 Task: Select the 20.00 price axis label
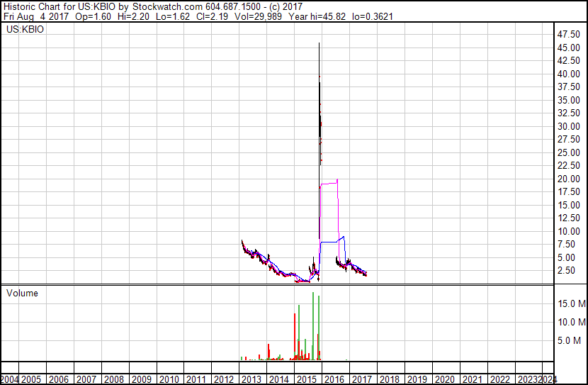tap(568, 179)
